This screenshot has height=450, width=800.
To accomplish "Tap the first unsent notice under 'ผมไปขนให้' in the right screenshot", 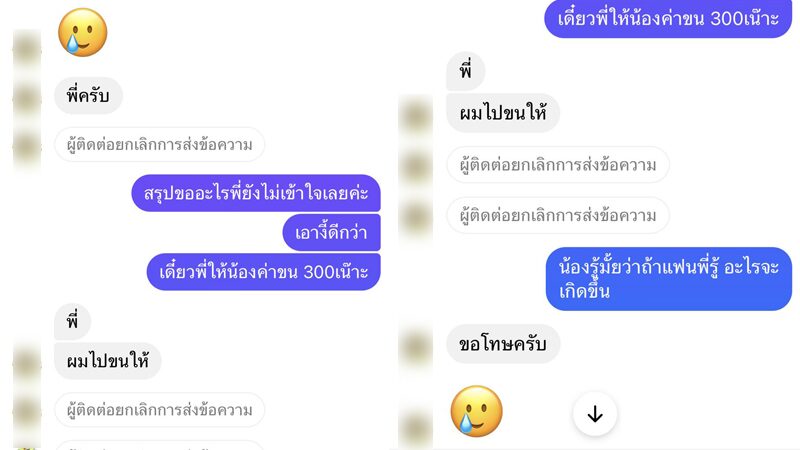I will [x=558, y=165].
